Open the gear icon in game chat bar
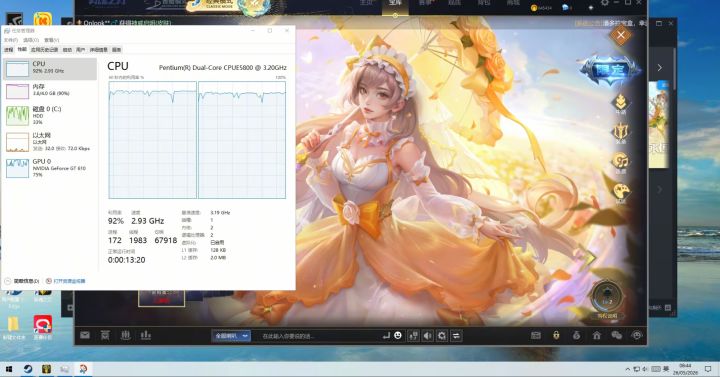The width and height of the screenshot is (720, 377). click(x=442, y=336)
